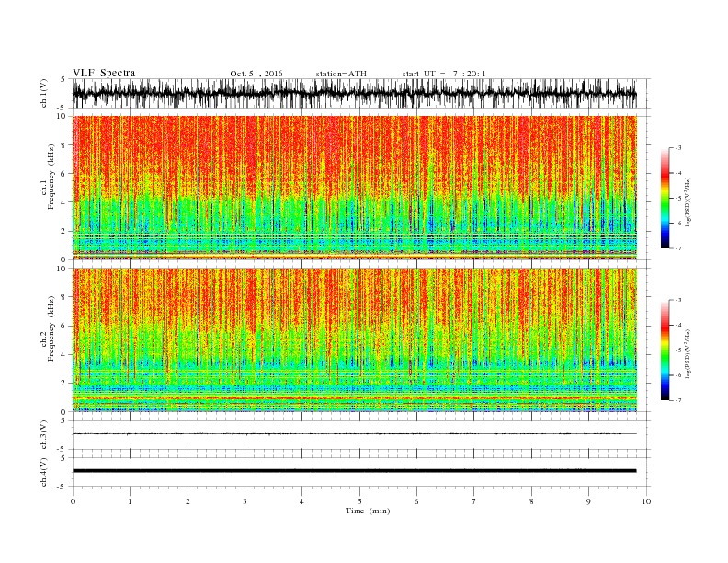Click the time axis tick label "1"

(130, 501)
